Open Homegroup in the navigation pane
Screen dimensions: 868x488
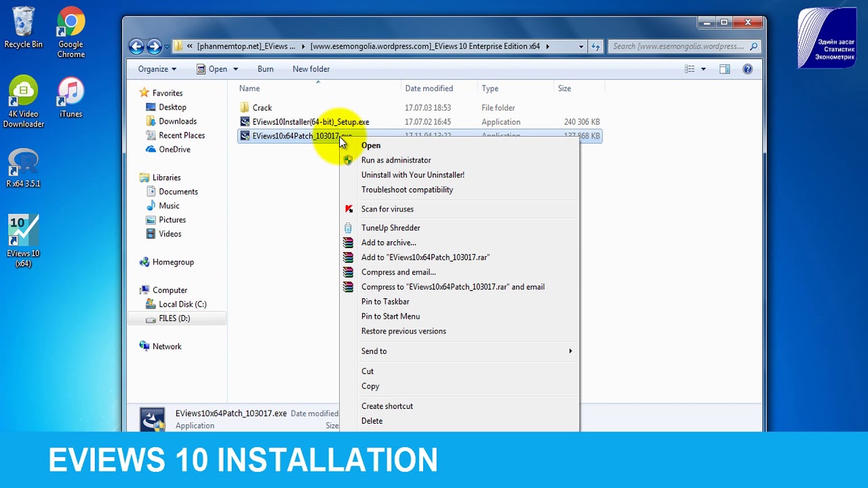[x=173, y=262]
